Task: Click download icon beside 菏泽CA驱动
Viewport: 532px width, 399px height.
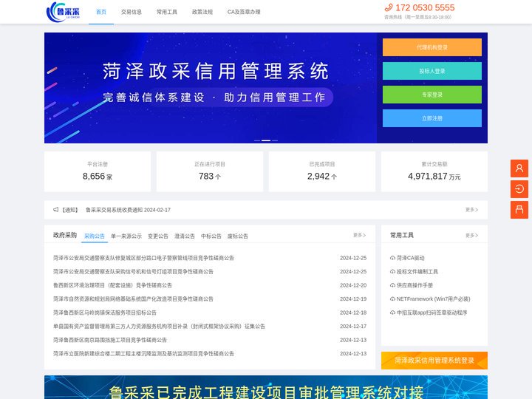Action: 392,258
